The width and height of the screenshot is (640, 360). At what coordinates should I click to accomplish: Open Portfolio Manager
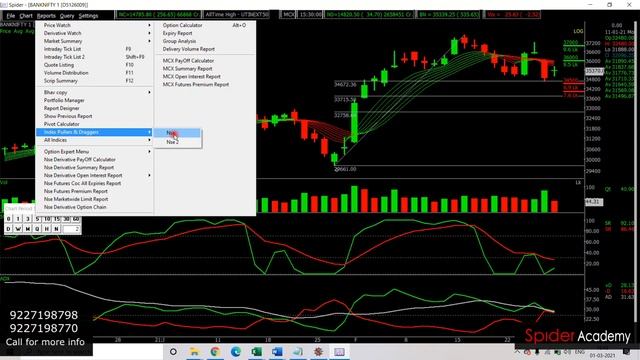coord(94,100)
